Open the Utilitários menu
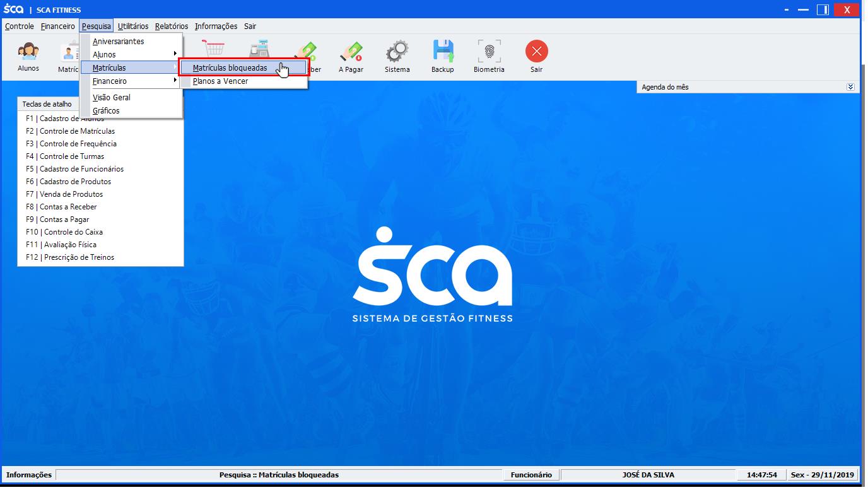 point(133,26)
